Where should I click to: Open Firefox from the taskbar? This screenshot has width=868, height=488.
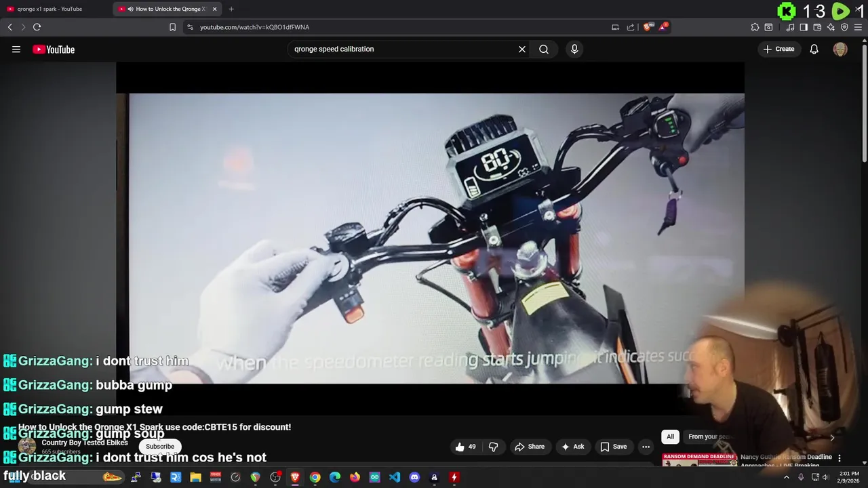click(355, 477)
